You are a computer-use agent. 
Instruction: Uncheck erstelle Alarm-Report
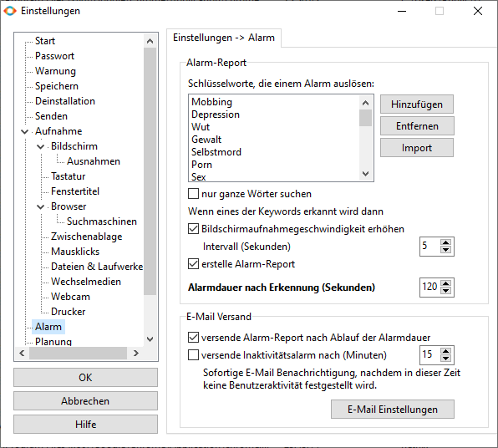[193, 264]
